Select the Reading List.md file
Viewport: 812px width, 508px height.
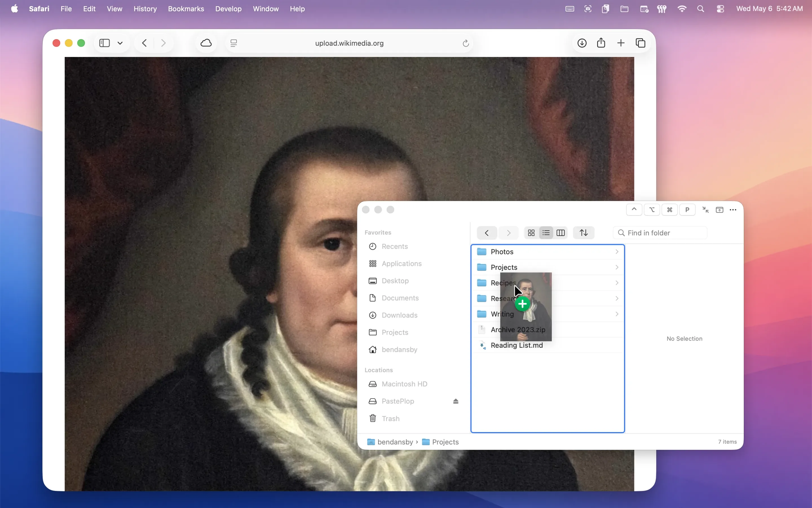coord(548,345)
